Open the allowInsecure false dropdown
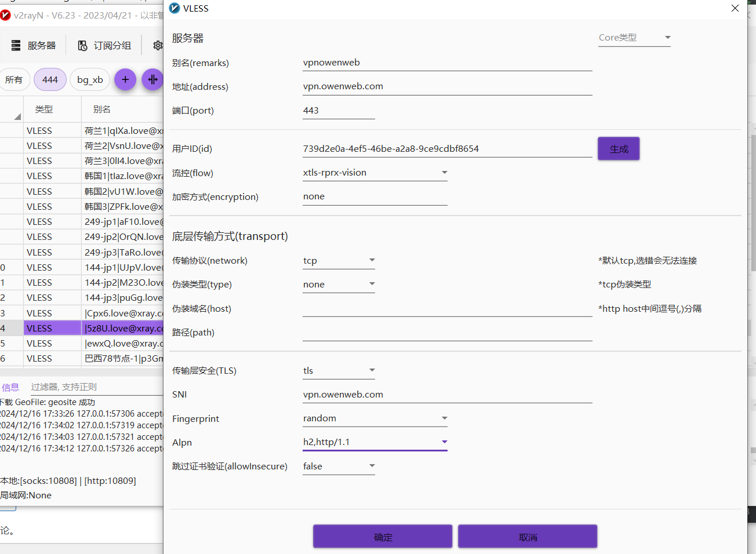This screenshot has width=756, height=554. pos(339,466)
